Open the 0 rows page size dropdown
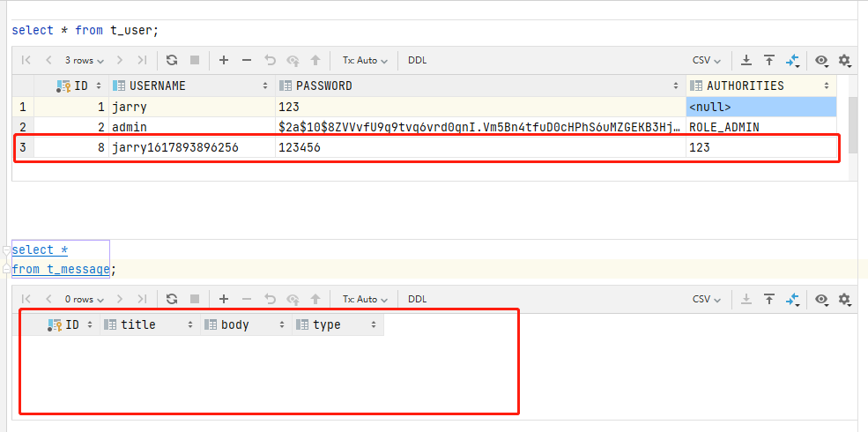The width and height of the screenshot is (868, 432). [84, 299]
